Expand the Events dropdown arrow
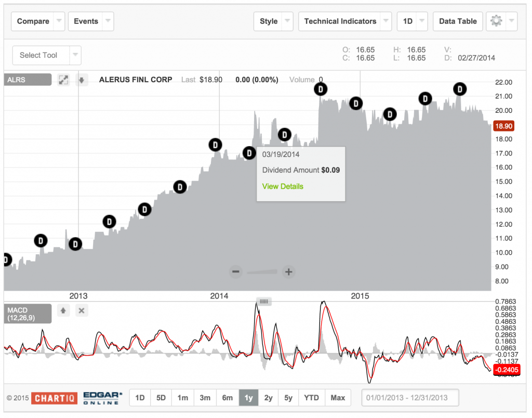This screenshot has width=532, height=418. pos(108,21)
